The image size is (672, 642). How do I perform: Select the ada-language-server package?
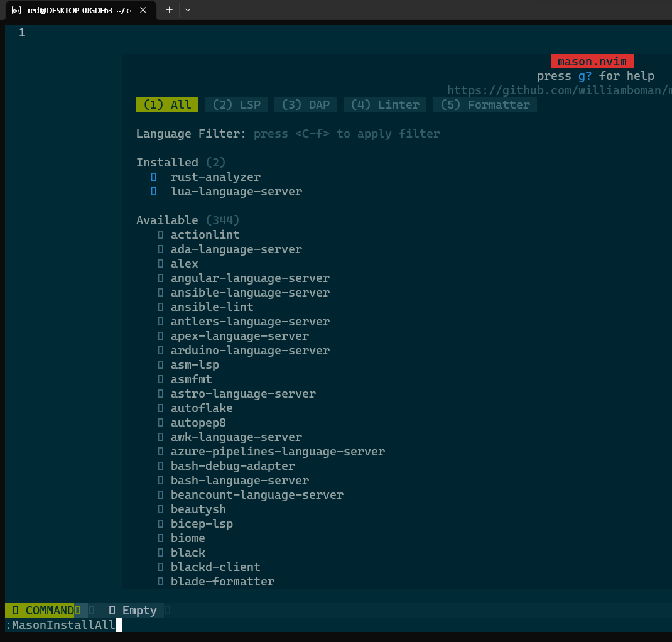pos(236,249)
